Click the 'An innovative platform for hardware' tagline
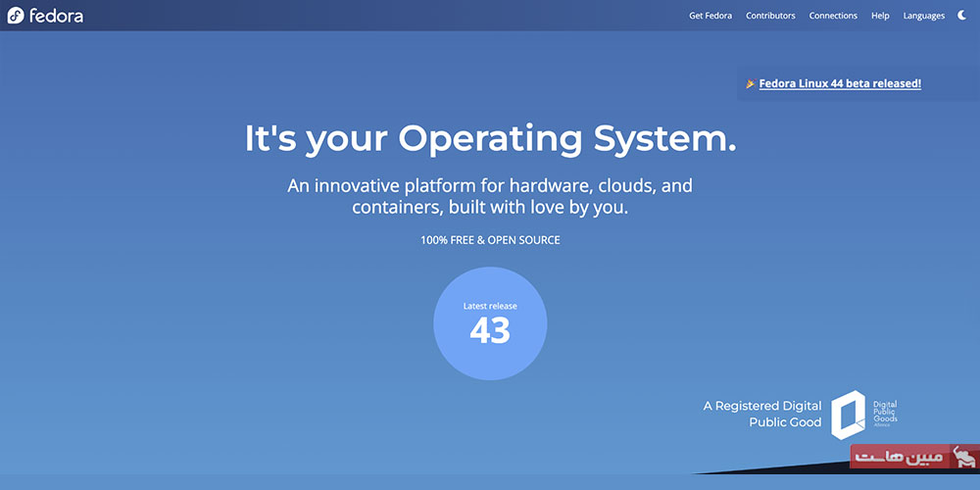980x490 pixels. pyautogui.click(x=490, y=196)
